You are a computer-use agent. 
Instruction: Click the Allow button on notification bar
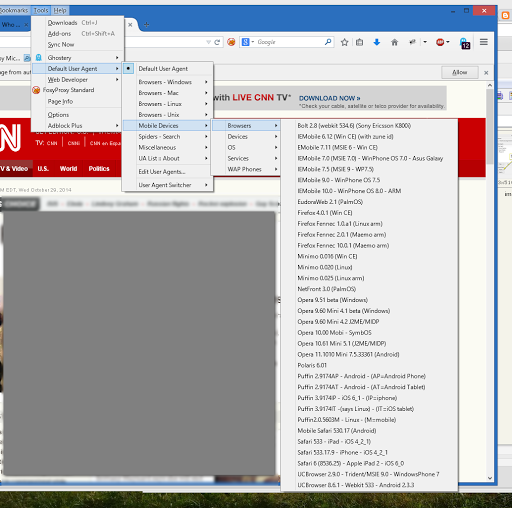click(x=460, y=72)
